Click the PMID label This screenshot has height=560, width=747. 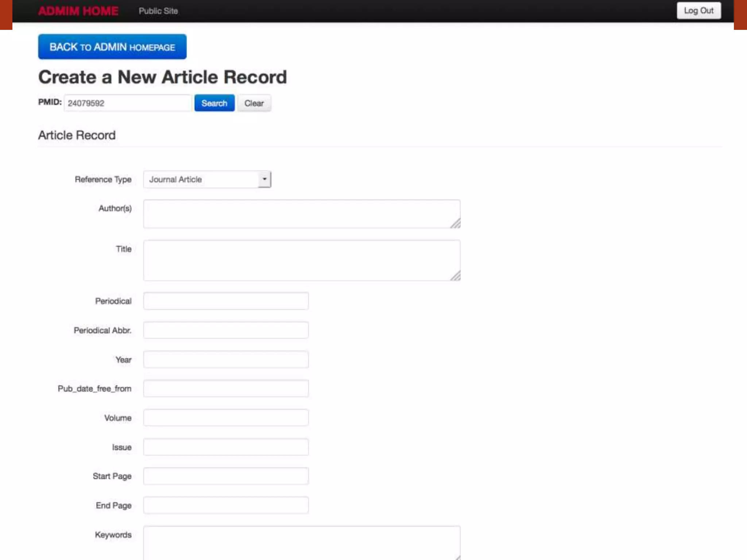click(x=50, y=102)
